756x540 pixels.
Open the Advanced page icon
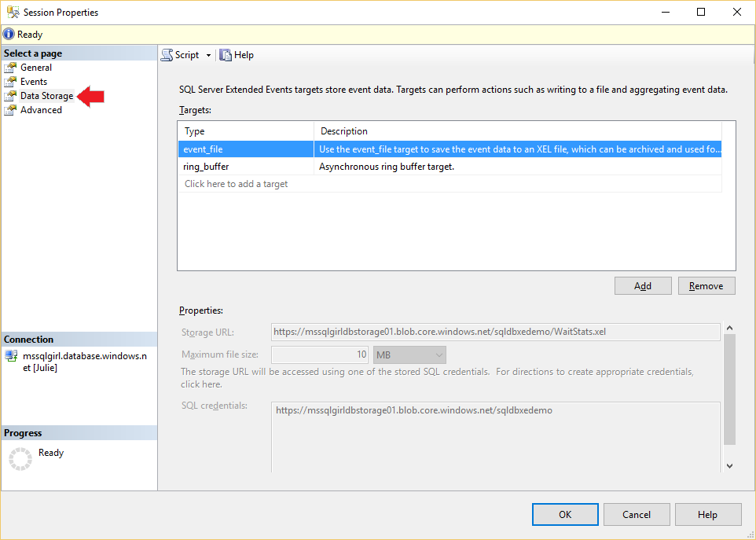click(10, 110)
